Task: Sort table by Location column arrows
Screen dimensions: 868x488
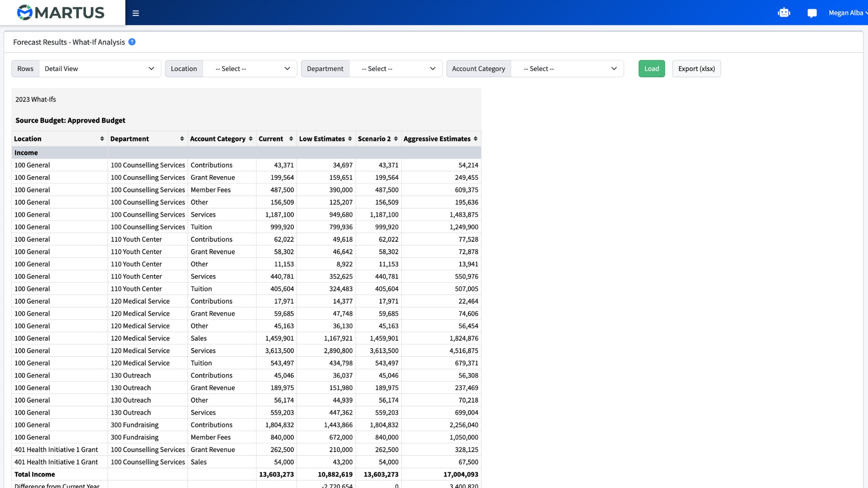Action: point(102,139)
